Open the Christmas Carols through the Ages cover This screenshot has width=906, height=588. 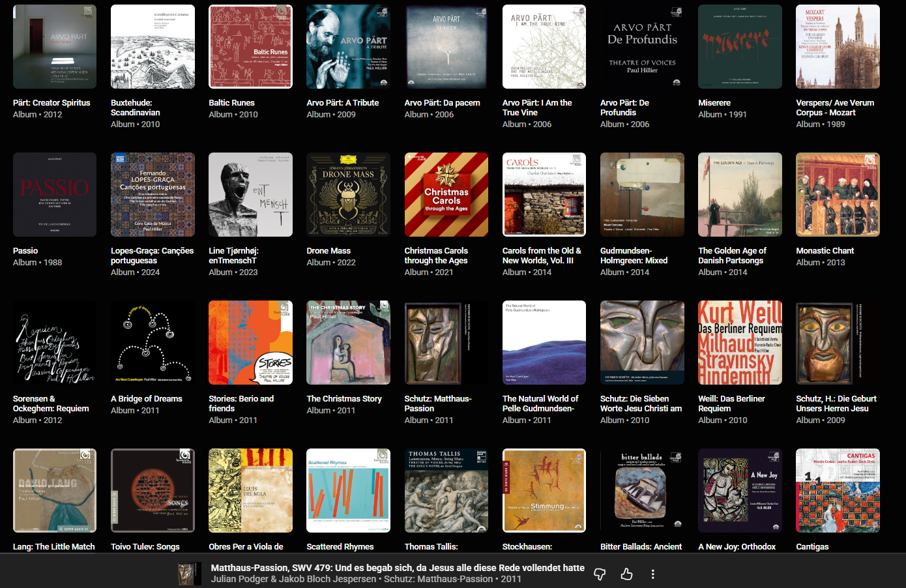click(446, 195)
